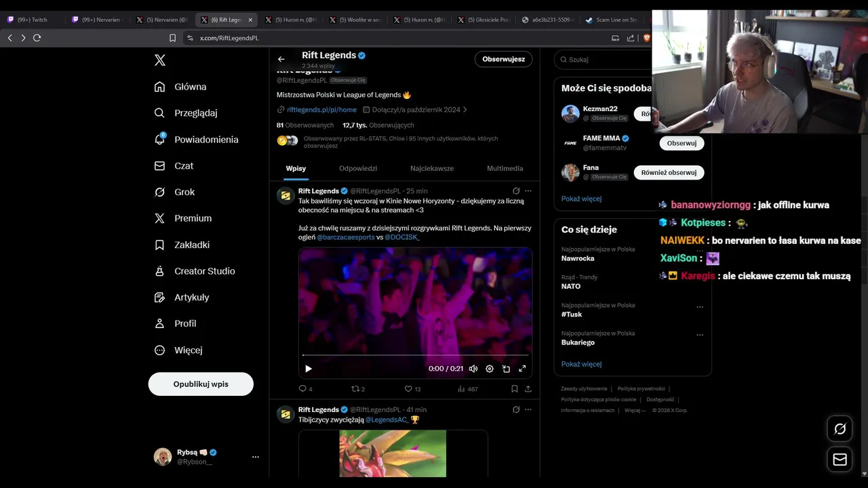Select the Wpisy tab
The height and width of the screenshot is (488, 868).
296,168
